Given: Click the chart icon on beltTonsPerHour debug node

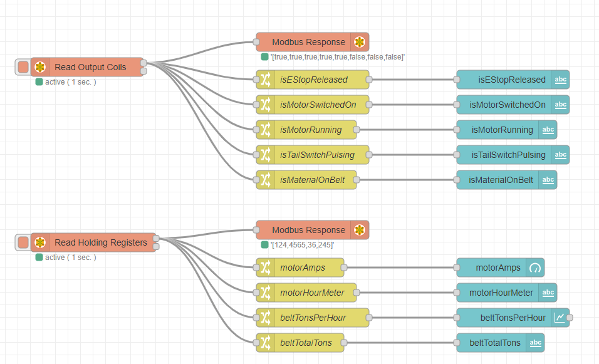Looking at the screenshot, I should tap(559, 318).
